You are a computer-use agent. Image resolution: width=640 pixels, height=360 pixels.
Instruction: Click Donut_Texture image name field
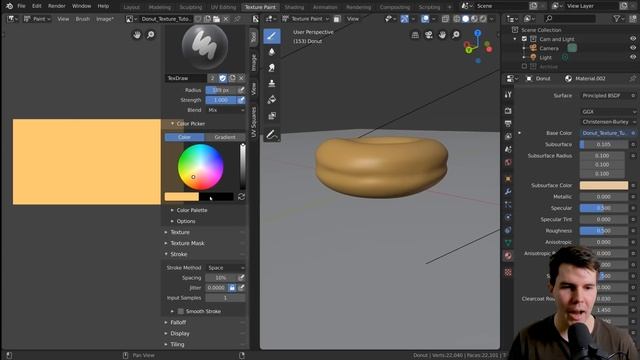click(165, 19)
